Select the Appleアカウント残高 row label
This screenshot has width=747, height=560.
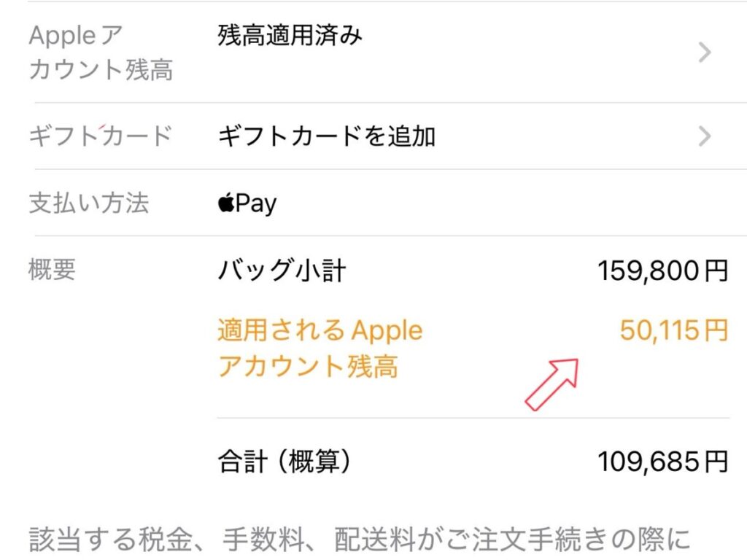click(x=101, y=52)
